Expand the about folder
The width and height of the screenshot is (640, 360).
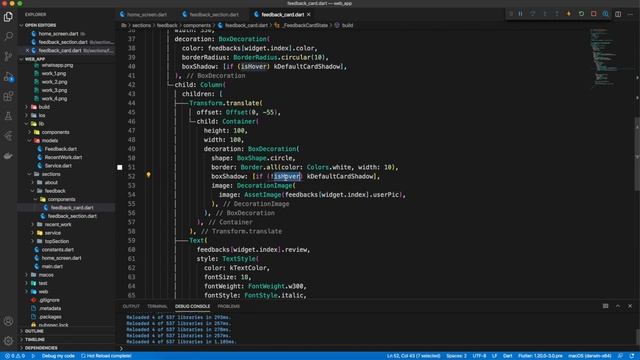point(51,182)
